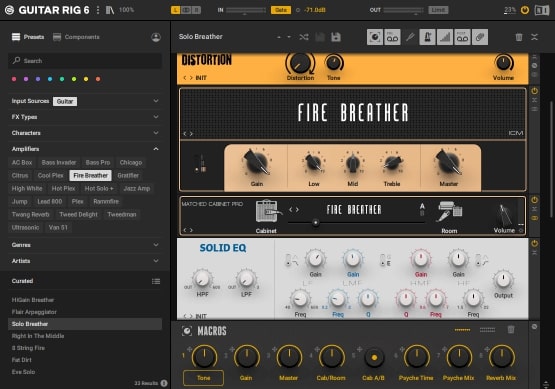This screenshot has height=389, width=555.
Task: Switch to the Components tab
Action: point(76,37)
